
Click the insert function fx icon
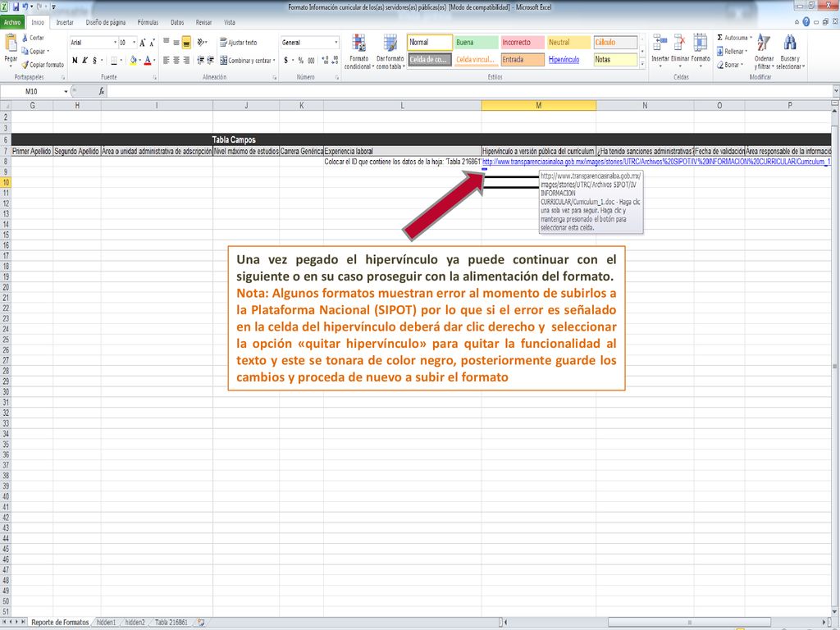[x=101, y=92]
